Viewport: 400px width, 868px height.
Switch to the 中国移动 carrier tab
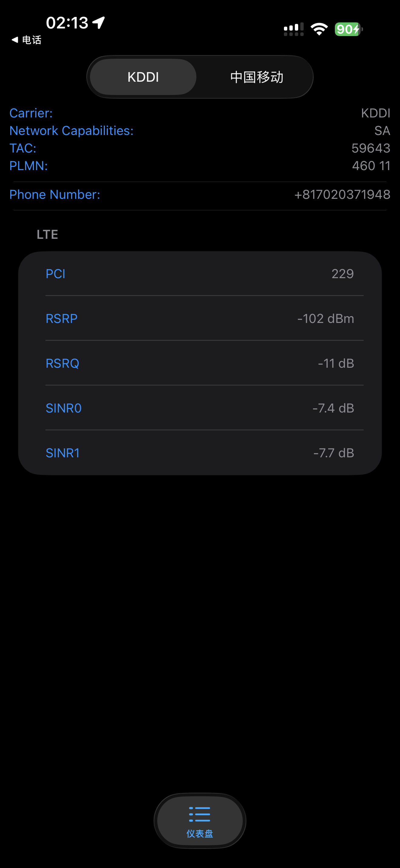point(257,77)
